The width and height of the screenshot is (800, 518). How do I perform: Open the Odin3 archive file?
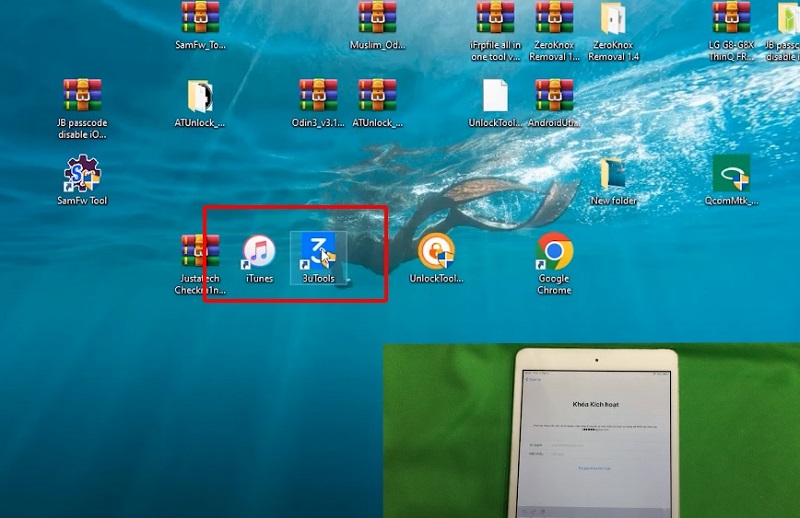point(318,96)
